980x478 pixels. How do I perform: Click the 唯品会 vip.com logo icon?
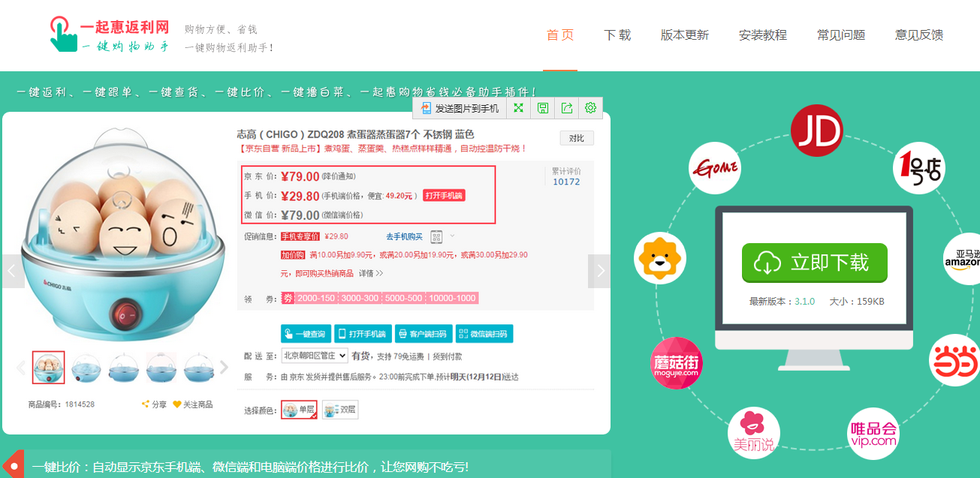(x=873, y=433)
